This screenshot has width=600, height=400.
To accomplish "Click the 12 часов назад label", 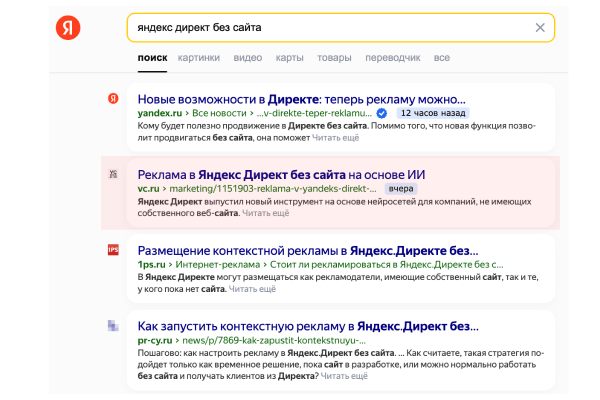I will [x=433, y=113].
